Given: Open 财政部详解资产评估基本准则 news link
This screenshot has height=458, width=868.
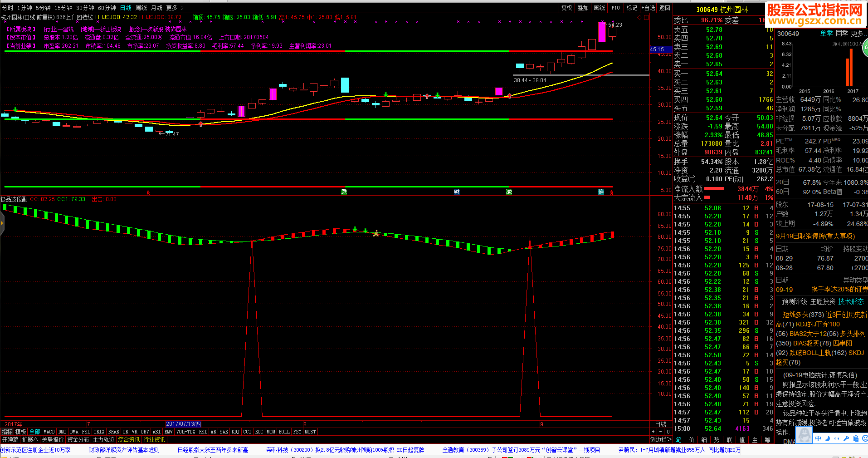Looking at the screenshot, I should (124, 450).
